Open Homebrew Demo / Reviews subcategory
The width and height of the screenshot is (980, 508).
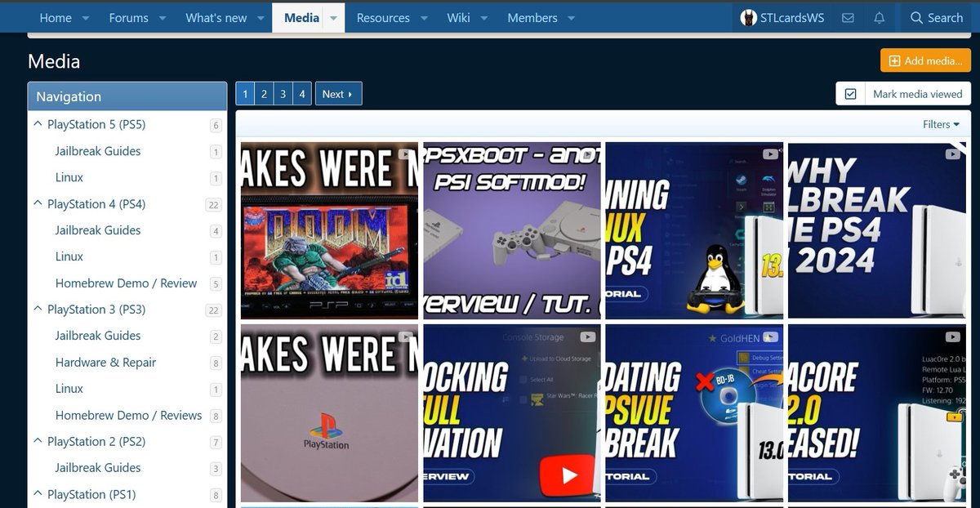point(129,415)
